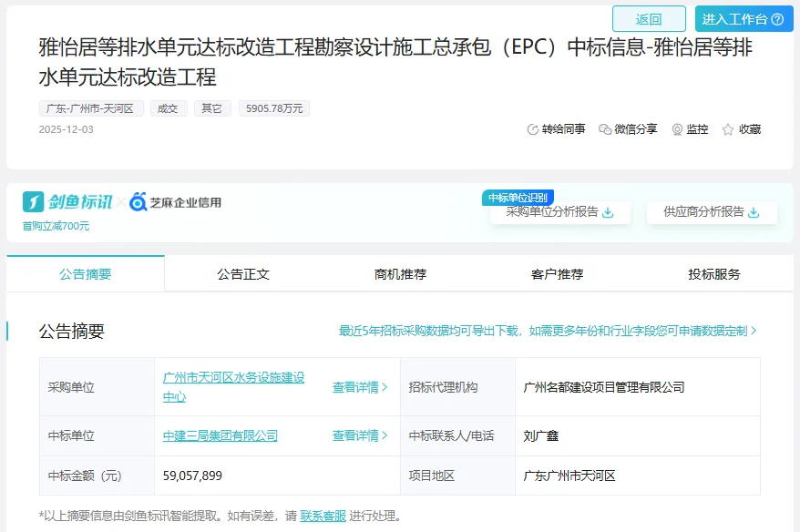This screenshot has width=800, height=532.
Task: Open 中建三局集团有限公司 company link
Action: [221, 436]
